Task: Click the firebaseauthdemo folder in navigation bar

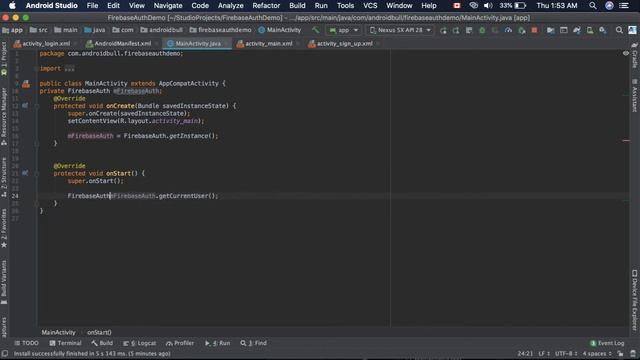Action: (x=220, y=30)
